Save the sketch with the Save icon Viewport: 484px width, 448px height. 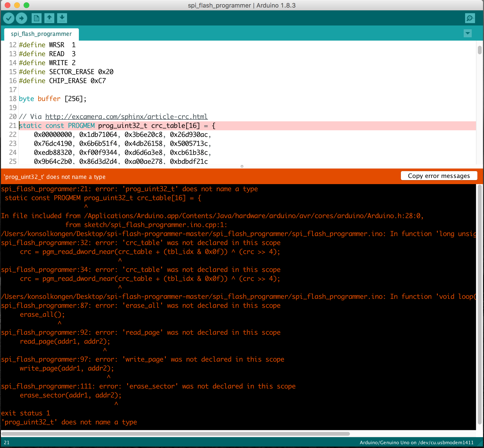(62, 18)
